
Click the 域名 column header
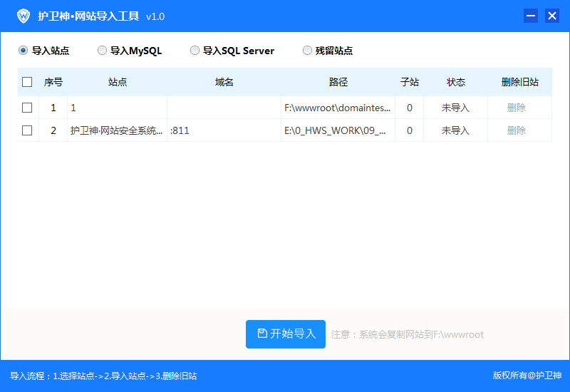pos(224,82)
